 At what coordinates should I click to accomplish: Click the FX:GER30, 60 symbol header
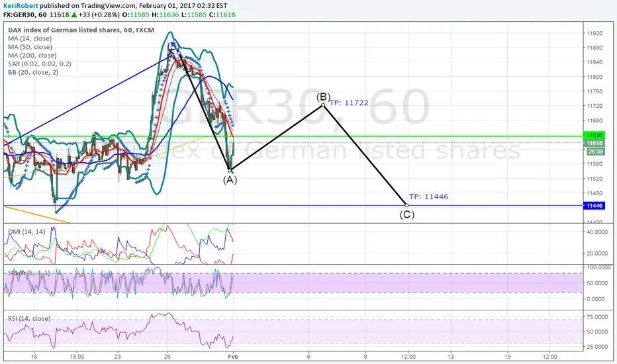(x=24, y=15)
